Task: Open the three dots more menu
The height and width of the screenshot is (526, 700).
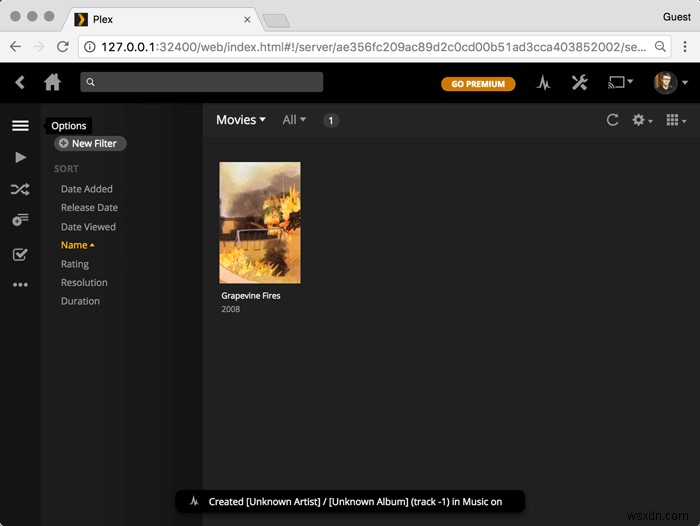Action: click(x=20, y=284)
